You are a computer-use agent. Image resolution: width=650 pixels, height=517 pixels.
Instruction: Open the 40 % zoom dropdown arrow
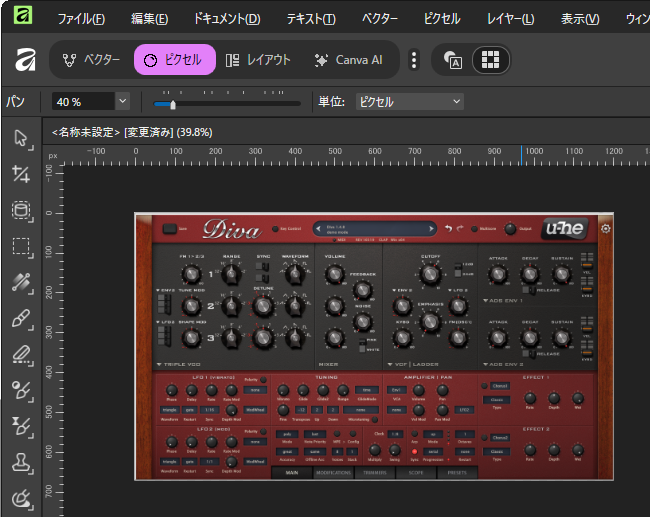tap(123, 101)
